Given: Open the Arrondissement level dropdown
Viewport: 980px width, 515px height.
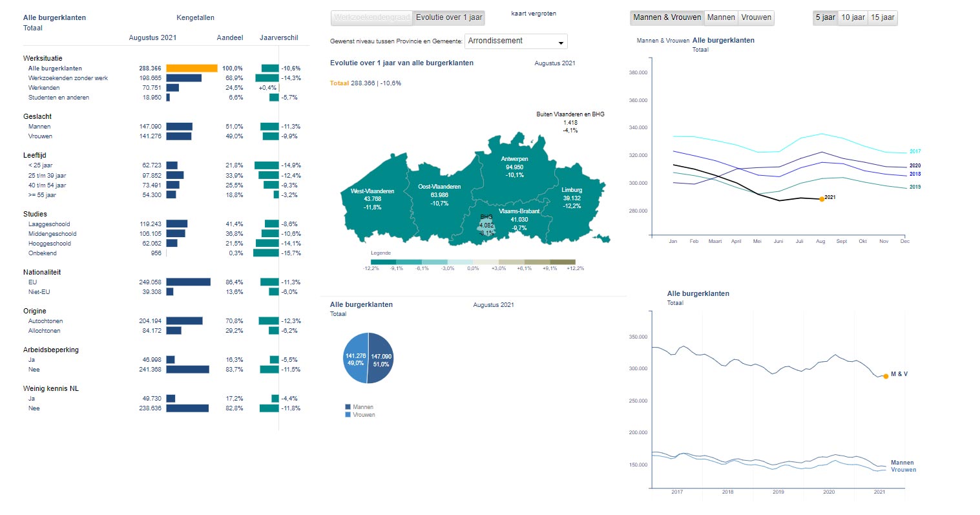Looking at the screenshot, I should (x=516, y=41).
